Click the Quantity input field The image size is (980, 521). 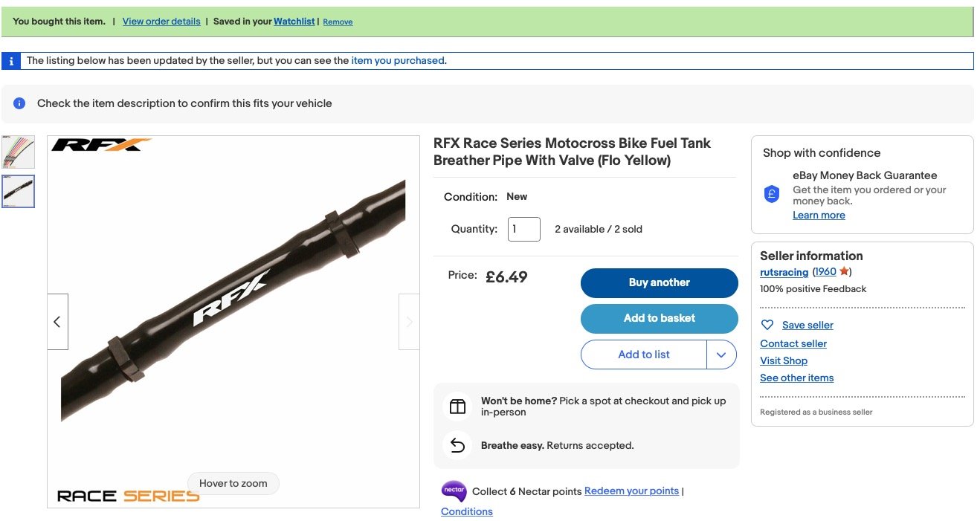[524, 229]
